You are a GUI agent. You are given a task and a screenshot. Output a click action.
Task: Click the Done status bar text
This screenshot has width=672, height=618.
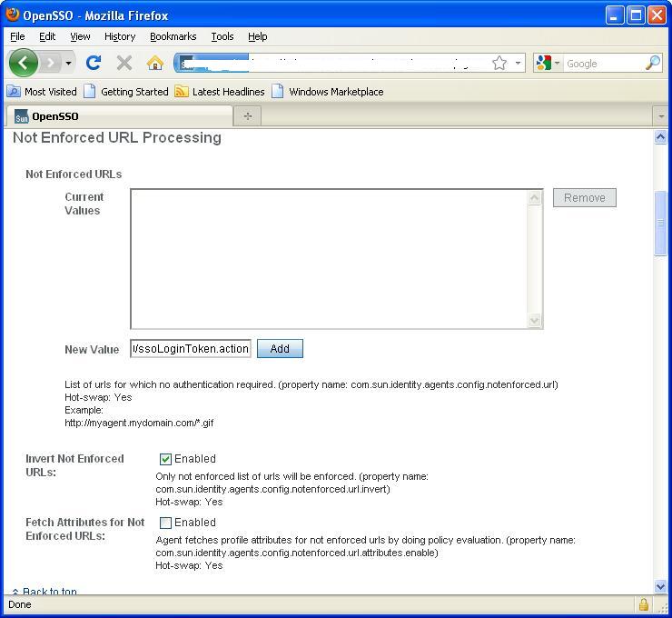click(x=20, y=604)
